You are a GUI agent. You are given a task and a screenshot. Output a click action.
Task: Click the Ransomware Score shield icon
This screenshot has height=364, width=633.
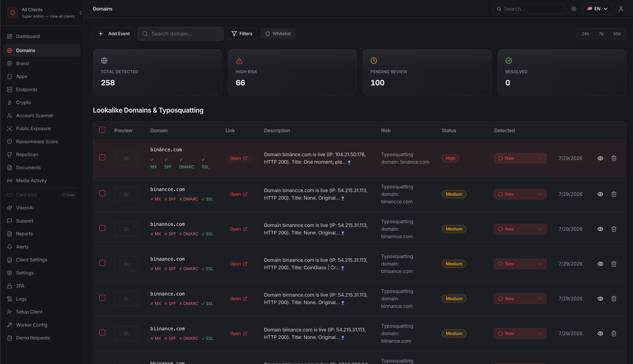pyautogui.click(x=10, y=142)
